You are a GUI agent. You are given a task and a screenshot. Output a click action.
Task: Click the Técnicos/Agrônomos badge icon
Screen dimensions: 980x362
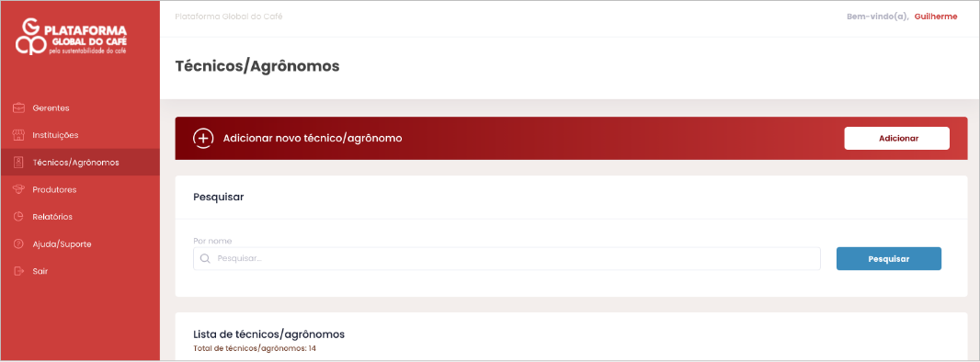point(18,163)
